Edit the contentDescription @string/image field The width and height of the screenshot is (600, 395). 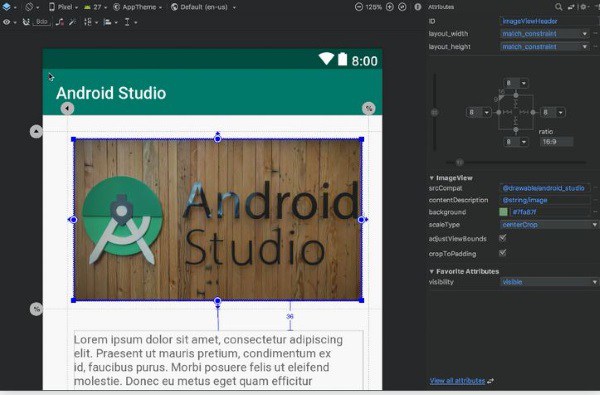(x=545, y=200)
